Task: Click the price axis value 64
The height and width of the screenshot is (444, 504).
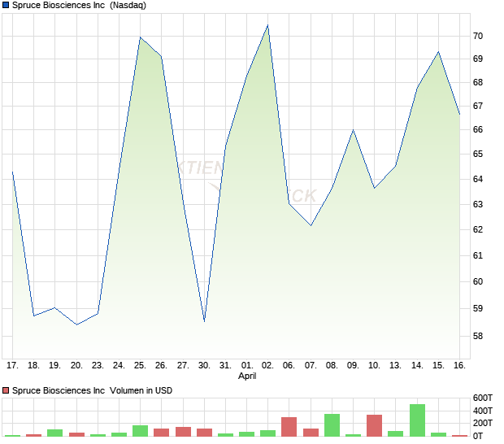Action: (x=478, y=179)
